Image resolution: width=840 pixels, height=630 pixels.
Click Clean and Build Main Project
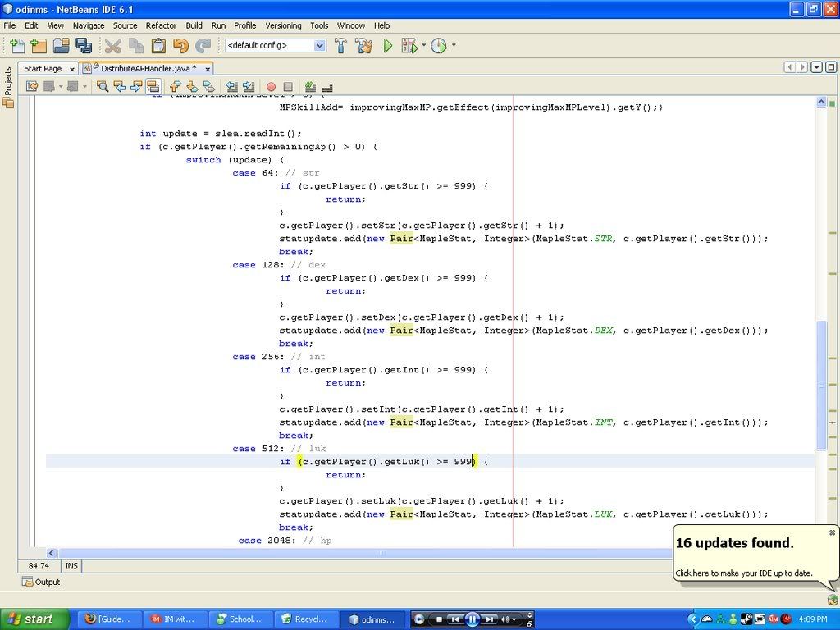tap(364, 46)
